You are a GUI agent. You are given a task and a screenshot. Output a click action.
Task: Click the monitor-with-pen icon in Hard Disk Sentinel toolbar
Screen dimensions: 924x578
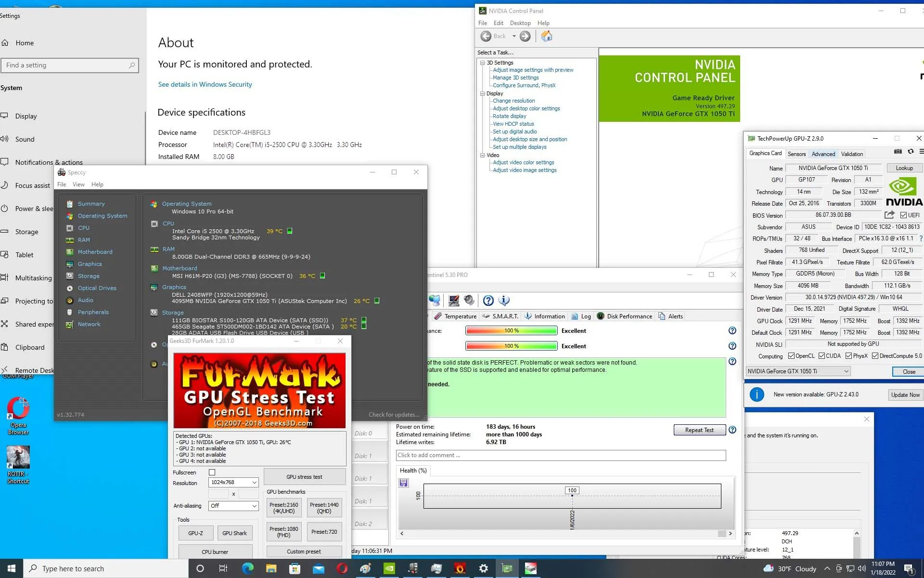454,301
